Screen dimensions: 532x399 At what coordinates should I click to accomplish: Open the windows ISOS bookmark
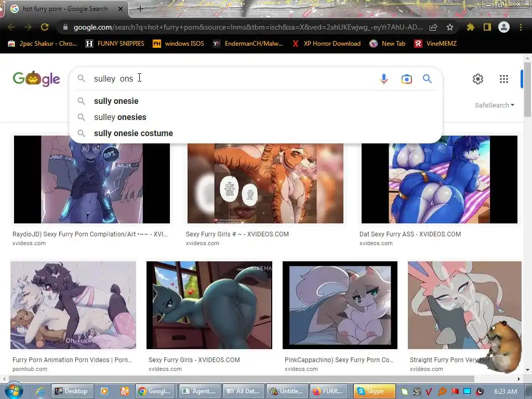(178, 44)
